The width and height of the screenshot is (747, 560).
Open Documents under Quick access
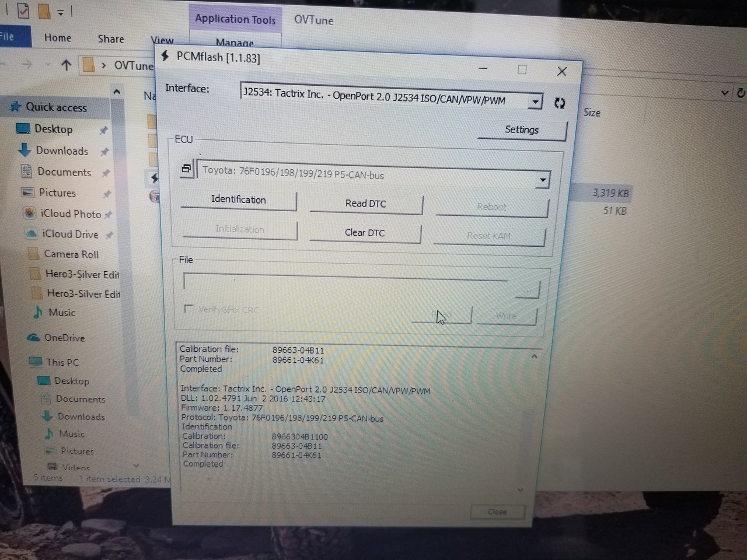pos(64,172)
